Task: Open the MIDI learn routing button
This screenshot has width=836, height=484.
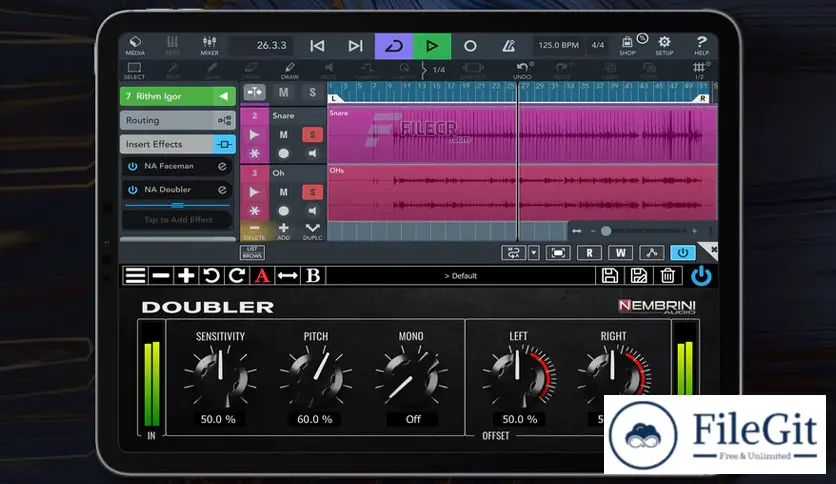Action: pos(513,253)
